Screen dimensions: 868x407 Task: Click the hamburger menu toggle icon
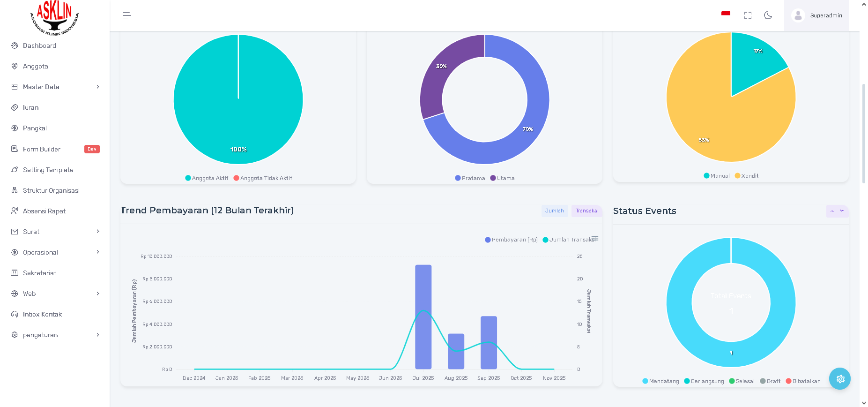point(126,15)
